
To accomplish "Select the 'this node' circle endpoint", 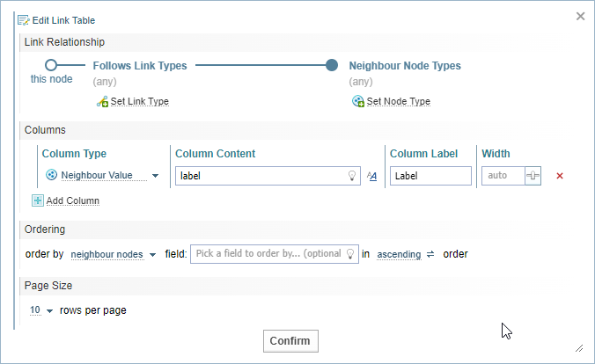I will pos(51,65).
